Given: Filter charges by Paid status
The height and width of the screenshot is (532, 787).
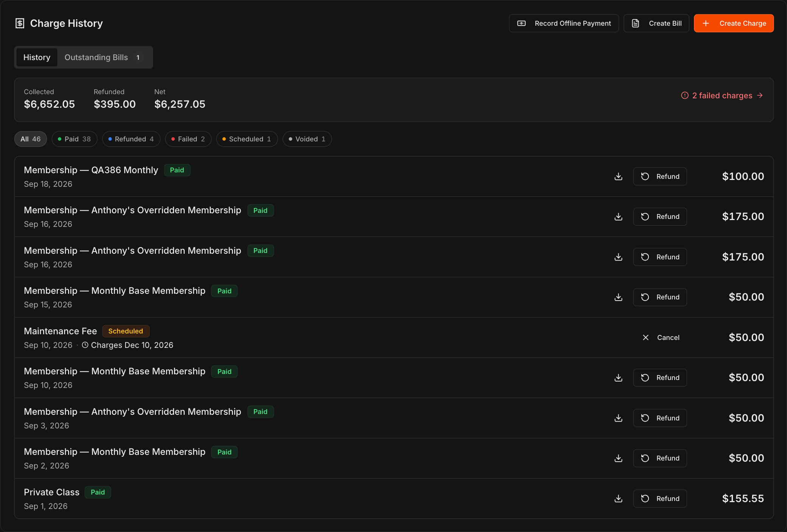Looking at the screenshot, I should pos(74,139).
